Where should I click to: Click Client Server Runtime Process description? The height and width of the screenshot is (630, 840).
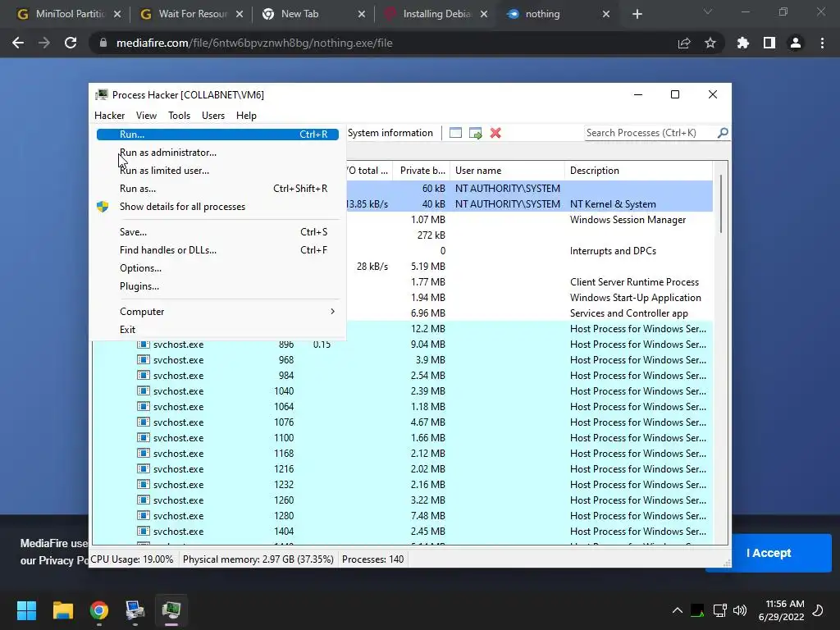click(x=634, y=282)
